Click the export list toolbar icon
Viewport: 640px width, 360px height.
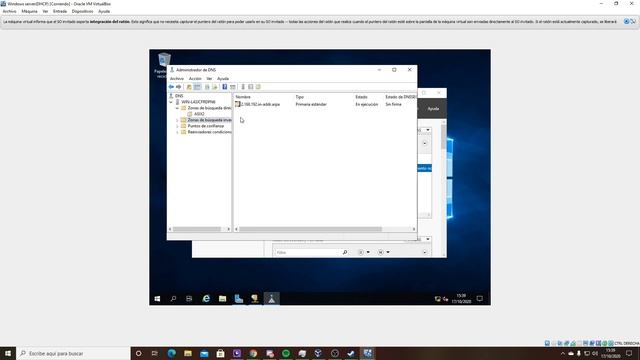pyautogui.click(x=215, y=87)
